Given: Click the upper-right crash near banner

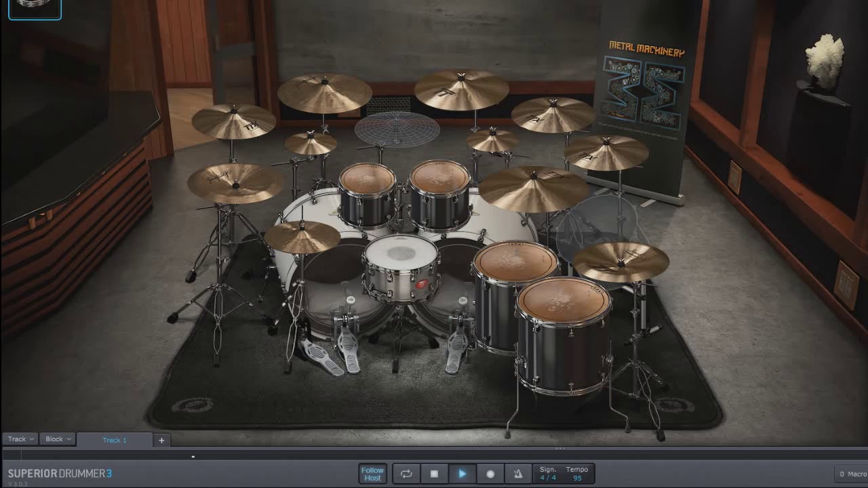Looking at the screenshot, I should 553,114.
